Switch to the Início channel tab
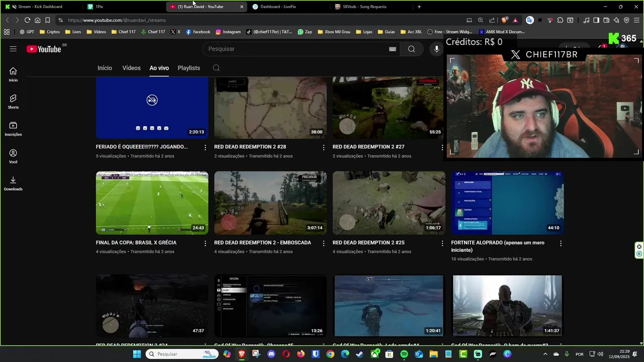644x362 pixels. tap(105, 68)
